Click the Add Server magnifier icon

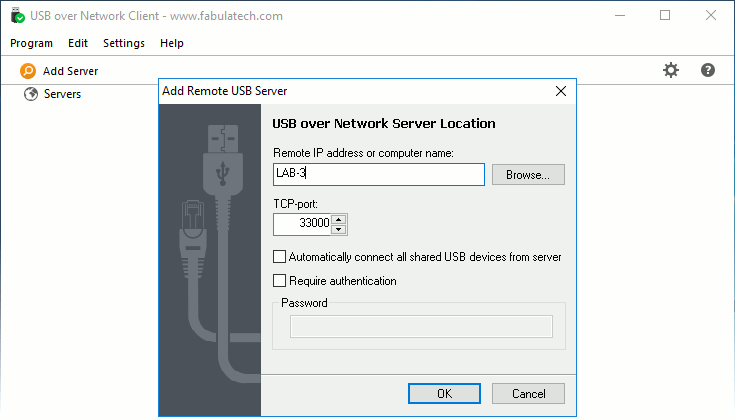point(28,71)
